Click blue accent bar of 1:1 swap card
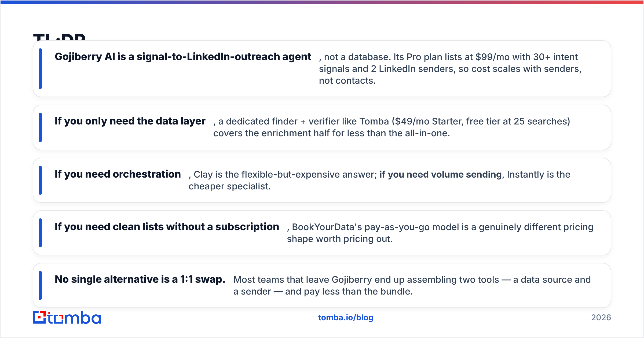Image resolution: width=644 pixels, height=338 pixels. pos(40,285)
